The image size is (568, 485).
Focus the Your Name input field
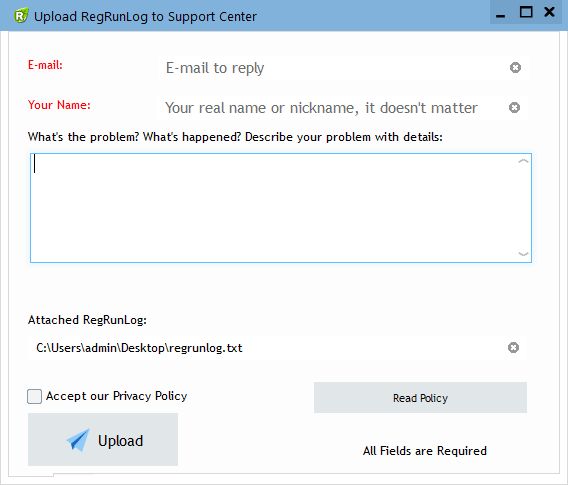(x=331, y=108)
